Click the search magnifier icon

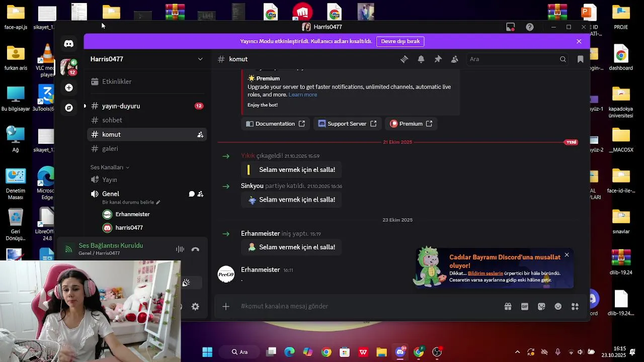563,59
